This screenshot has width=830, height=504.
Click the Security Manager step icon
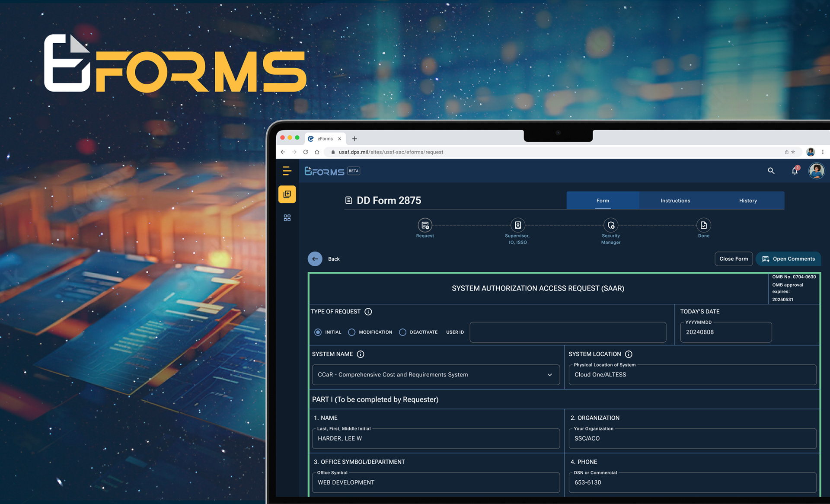coord(611,225)
